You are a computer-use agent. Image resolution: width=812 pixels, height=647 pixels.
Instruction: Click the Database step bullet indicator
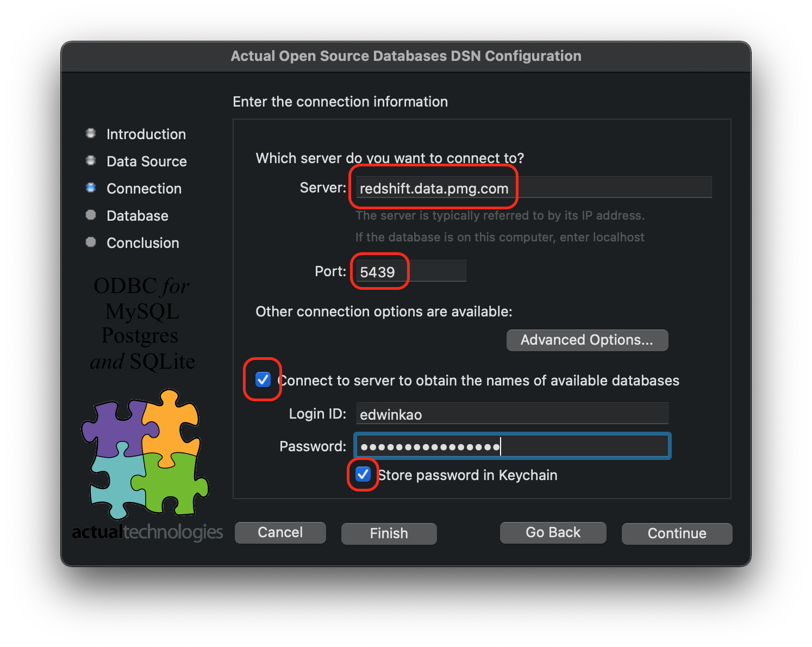(x=91, y=215)
